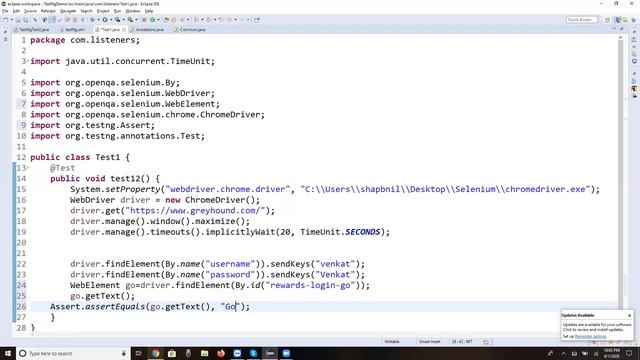This screenshot has width=640, height=360.
Task: Open Chrome from the Windows taskbar
Action: tap(155, 353)
